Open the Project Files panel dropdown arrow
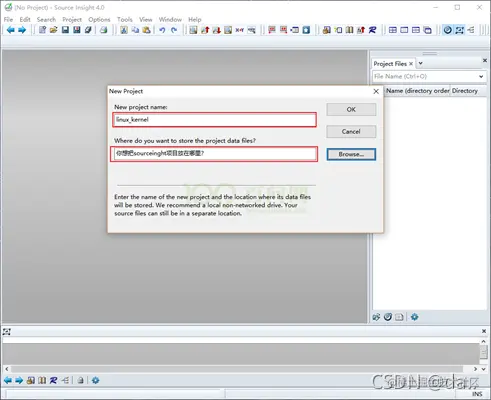 click(x=421, y=63)
